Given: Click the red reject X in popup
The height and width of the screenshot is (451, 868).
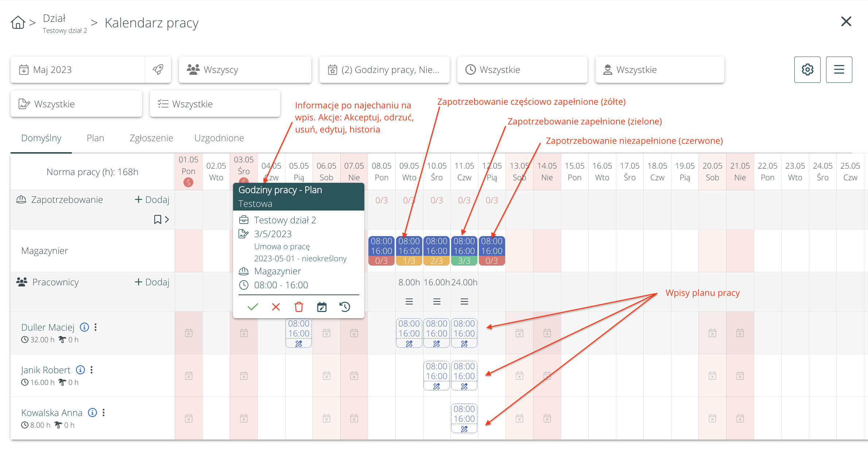Looking at the screenshot, I should tap(276, 307).
